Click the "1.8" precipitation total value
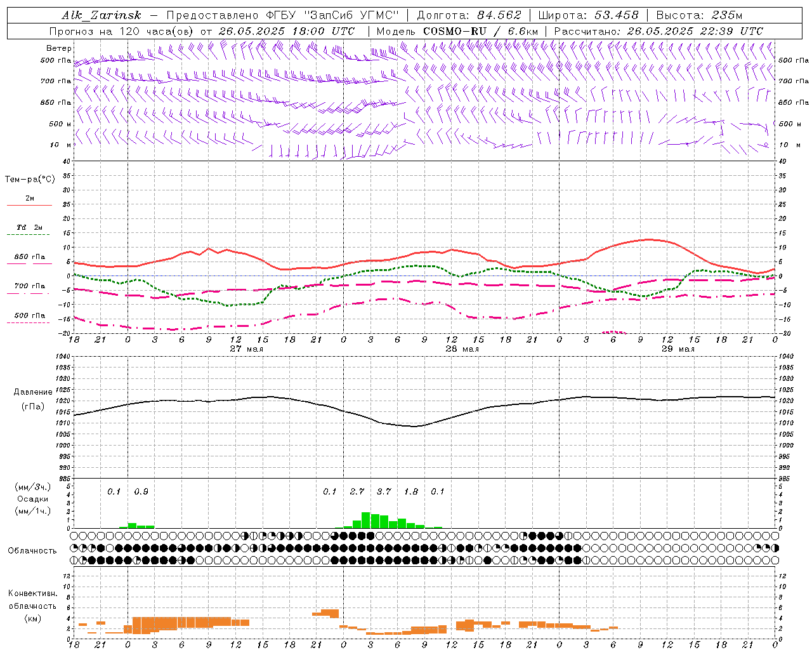Image resolution: width=812 pixels, height=650 pixels. tap(411, 492)
